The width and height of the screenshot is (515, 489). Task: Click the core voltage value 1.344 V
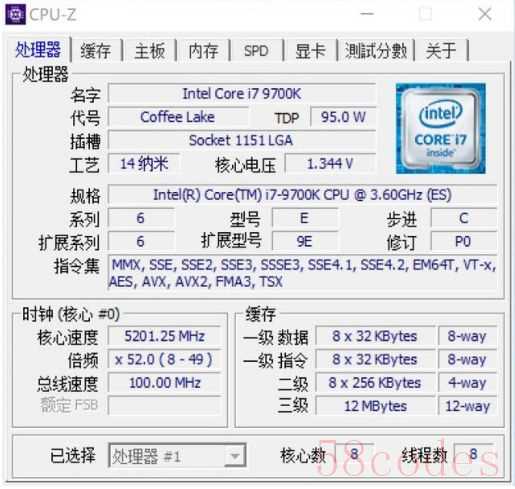click(x=330, y=164)
